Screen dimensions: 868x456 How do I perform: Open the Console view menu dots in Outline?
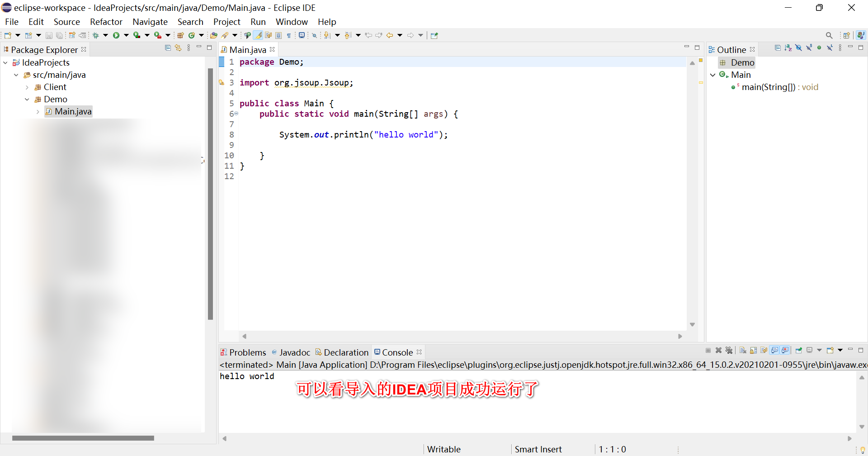pos(840,47)
